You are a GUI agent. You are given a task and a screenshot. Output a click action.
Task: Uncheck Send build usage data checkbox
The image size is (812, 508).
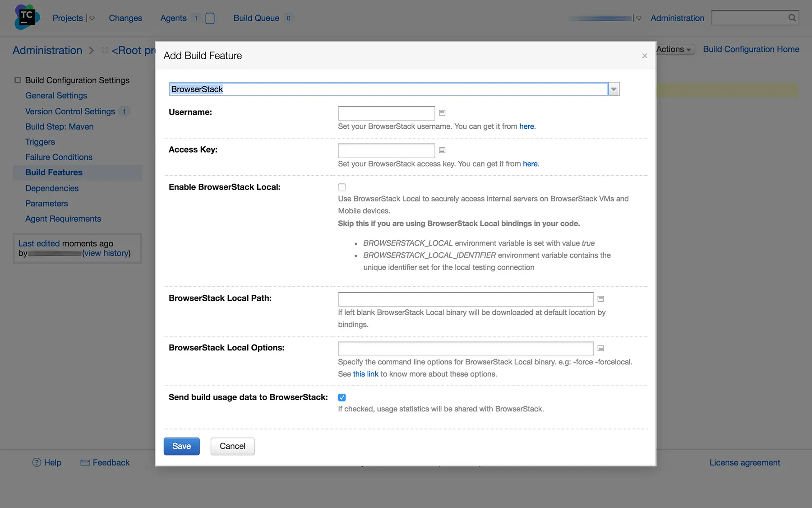[x=342, y=397]
